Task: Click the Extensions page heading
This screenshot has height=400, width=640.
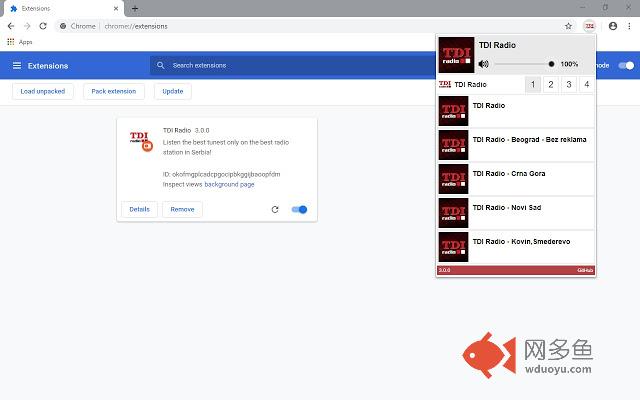Action: (48, 66)
